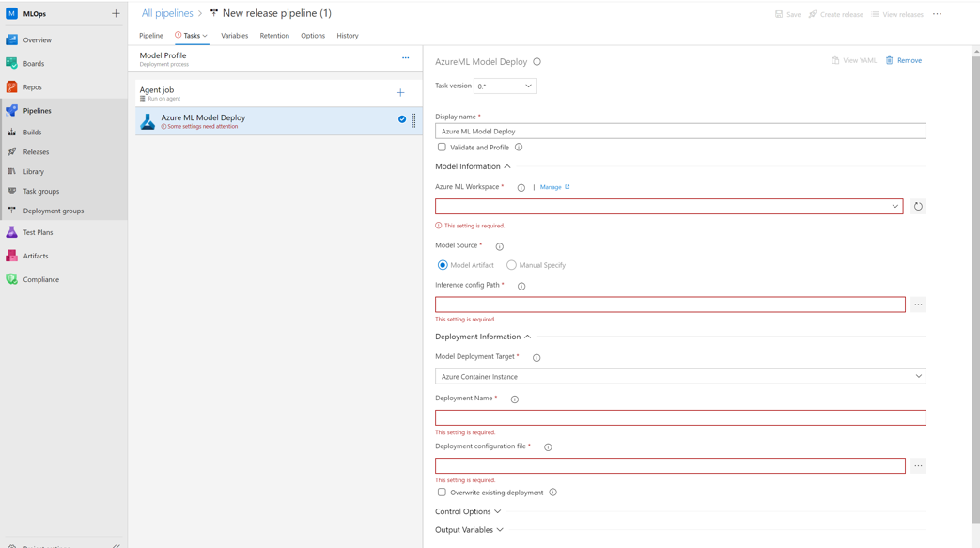Switch to the History tab
The image size is (980, 548).
348,36
